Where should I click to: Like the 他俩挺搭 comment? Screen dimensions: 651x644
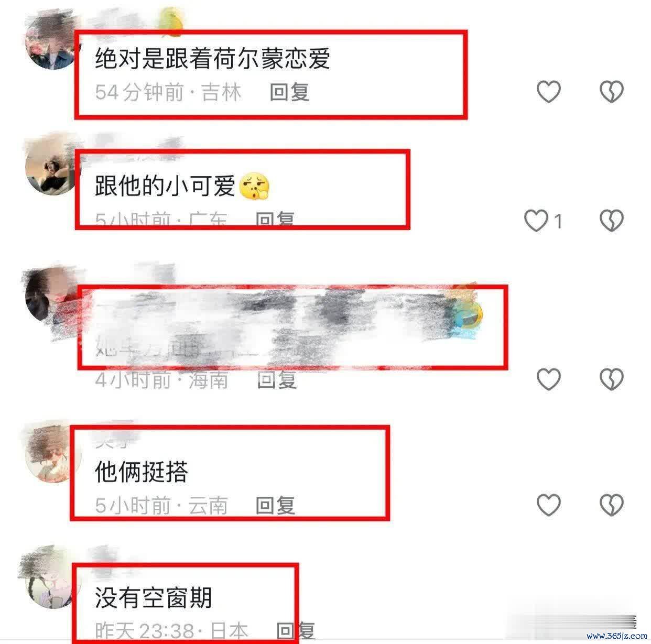[x=549, y=505]
